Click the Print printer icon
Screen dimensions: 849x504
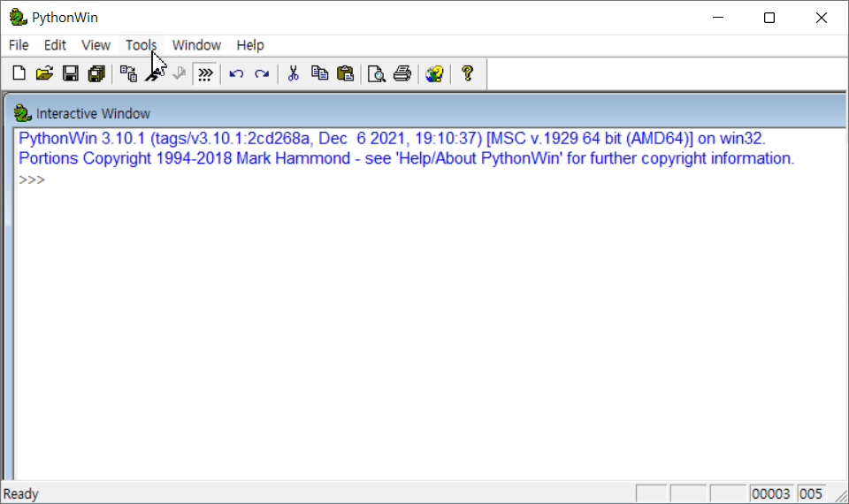(x=402, y=73)
